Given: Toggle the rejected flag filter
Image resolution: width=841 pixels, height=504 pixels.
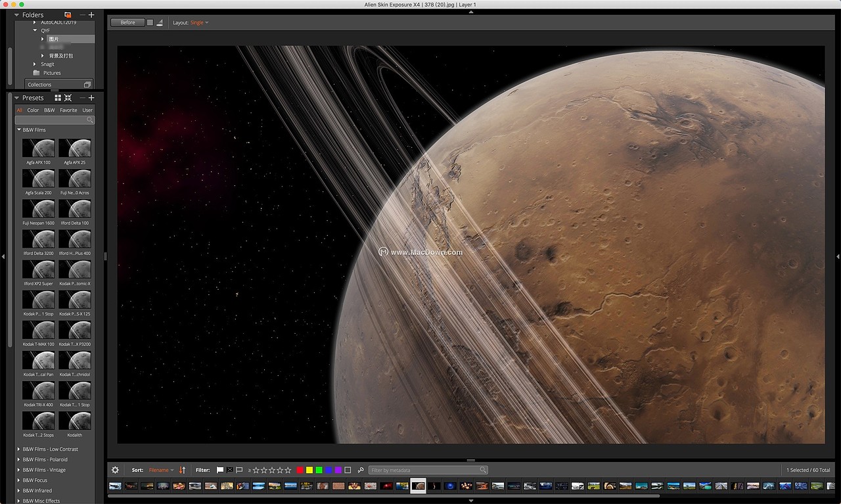Looking at the screenshot, I should 230,470.
